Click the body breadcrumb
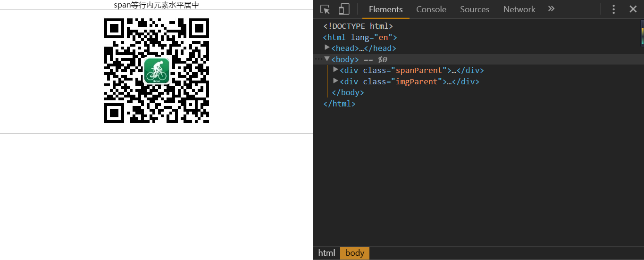 (355, 253)
